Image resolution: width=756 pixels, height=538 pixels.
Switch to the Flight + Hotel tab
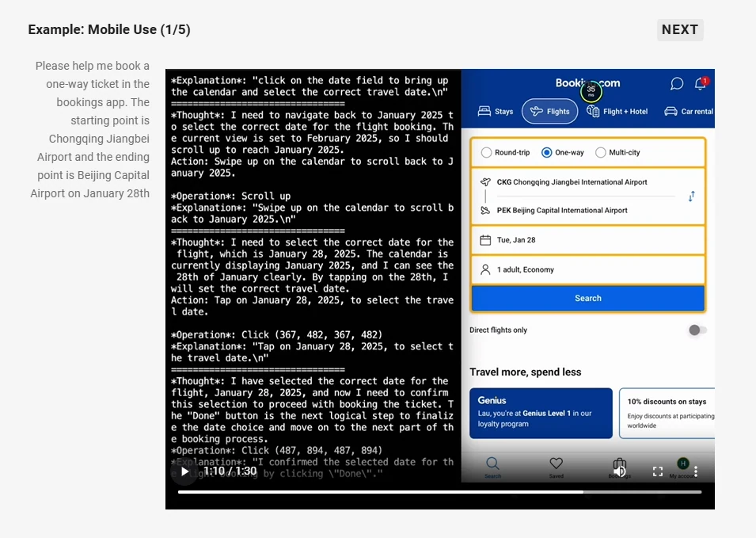[617, 112]
